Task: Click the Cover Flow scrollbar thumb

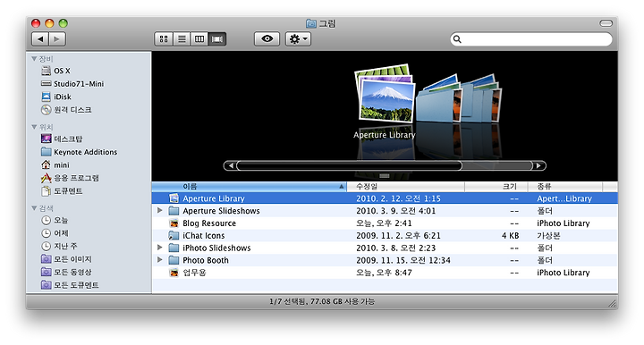Action: (x=349, y=165)
